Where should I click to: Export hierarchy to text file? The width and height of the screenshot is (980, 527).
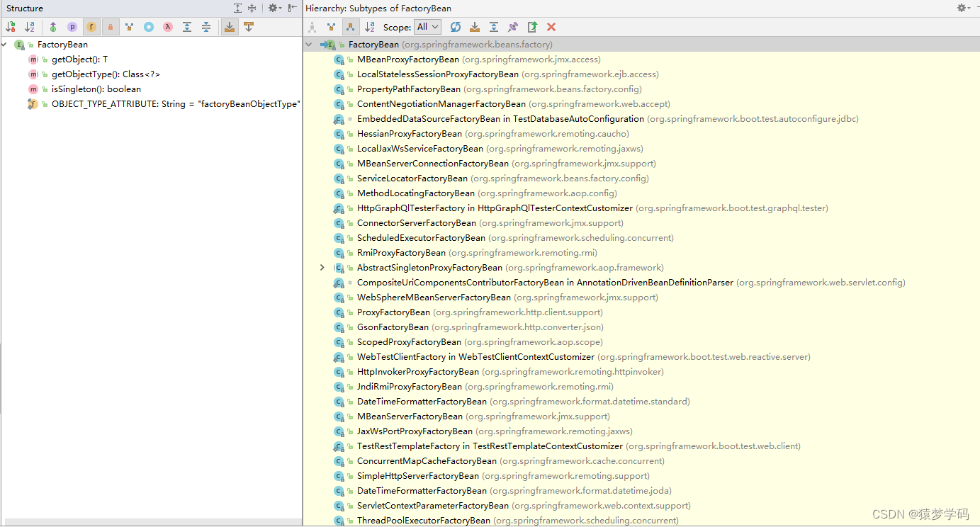pyautogui.click(x=532, y=27)
